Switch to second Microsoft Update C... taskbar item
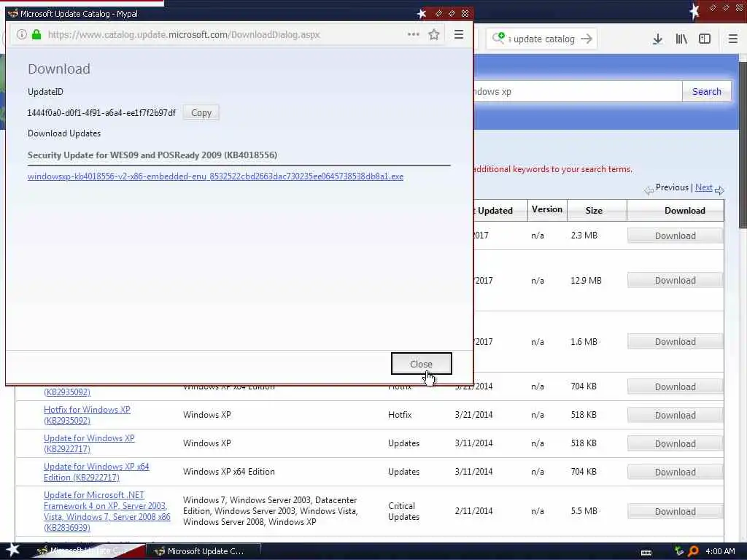747x560 pixels. pyautogui.click(x=203, y=551)
